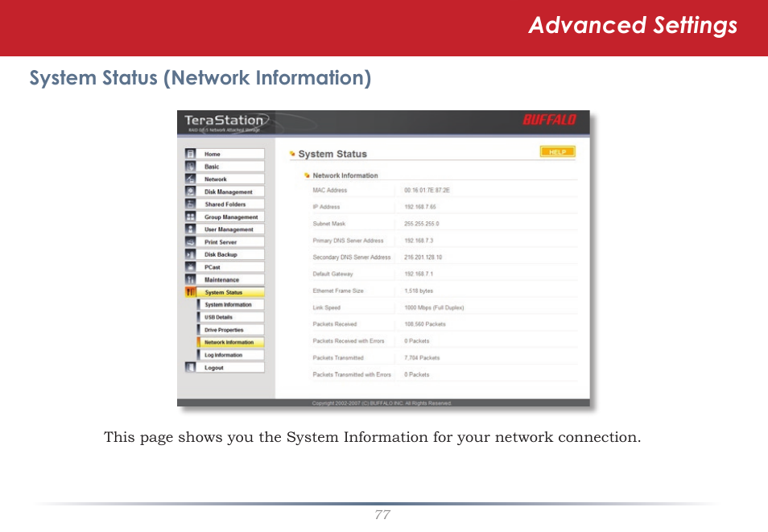Open Log Information submenu
This screenshot has height=532, width=768.
pos(231,355)
